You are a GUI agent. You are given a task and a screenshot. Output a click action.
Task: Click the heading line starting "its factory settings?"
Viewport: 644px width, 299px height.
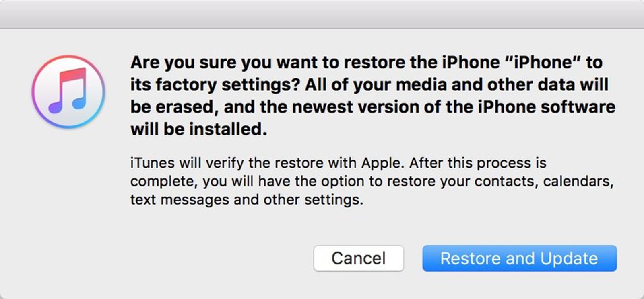[369, 85]
